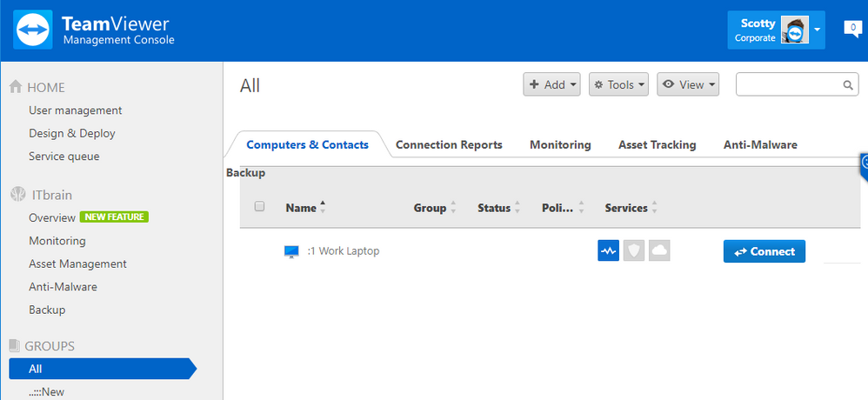Switch to the Connection Reports tab

(449, 145)
